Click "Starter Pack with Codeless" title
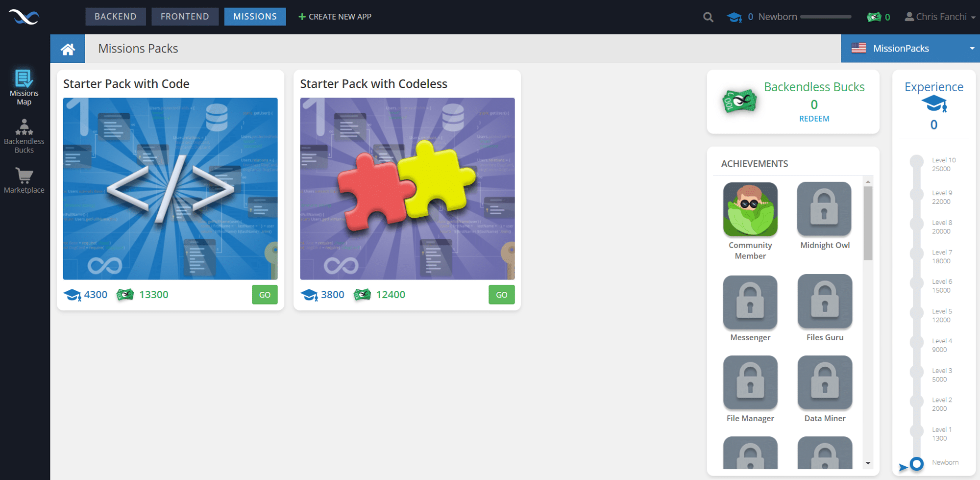Viewport: 980px width, 480px height. coord(373,84)
